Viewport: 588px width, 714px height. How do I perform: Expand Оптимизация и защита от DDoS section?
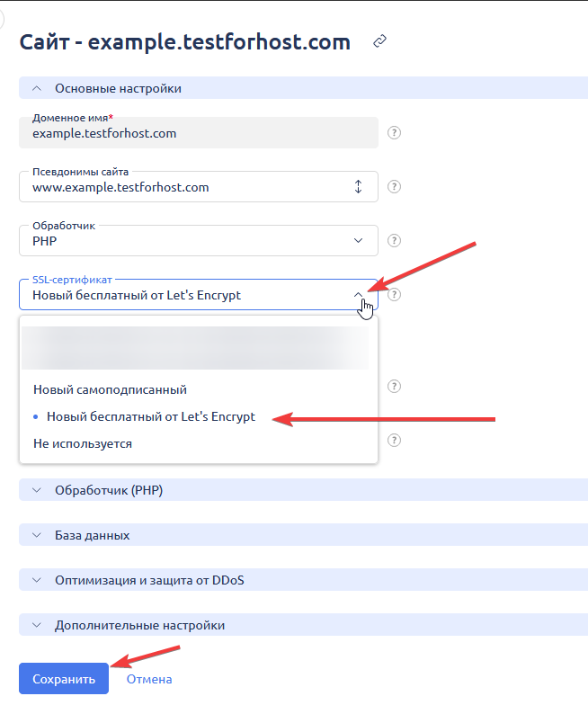pos(37,580)
